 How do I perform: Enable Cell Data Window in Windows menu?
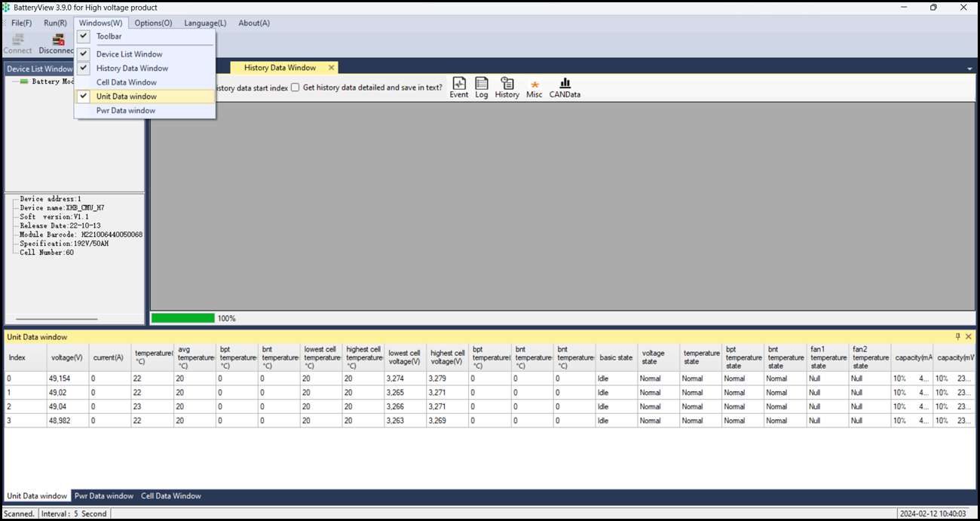(145, 82)
